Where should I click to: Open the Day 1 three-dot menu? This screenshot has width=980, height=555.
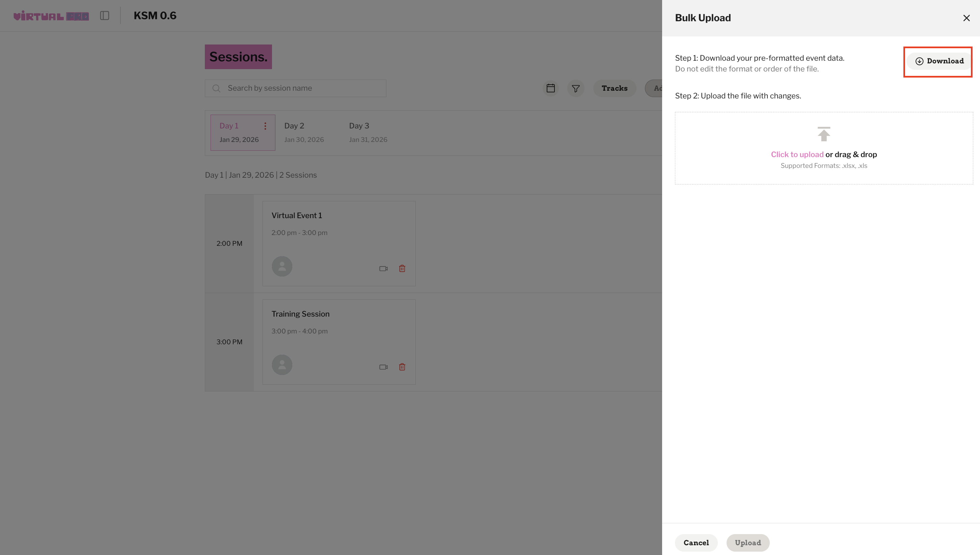(265, 126)
